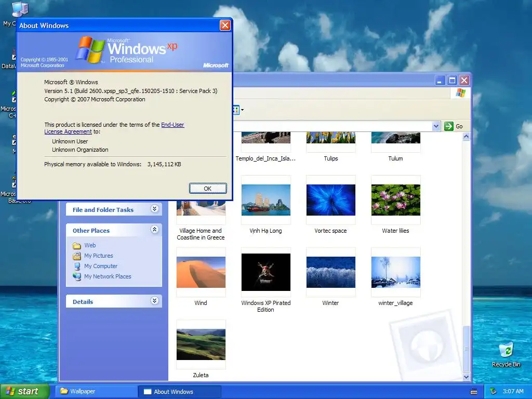Image resolution: width=532 pixels, height=399 pixels.
Task: Click the My Network Places globe icon
Action: click(77, 276)
